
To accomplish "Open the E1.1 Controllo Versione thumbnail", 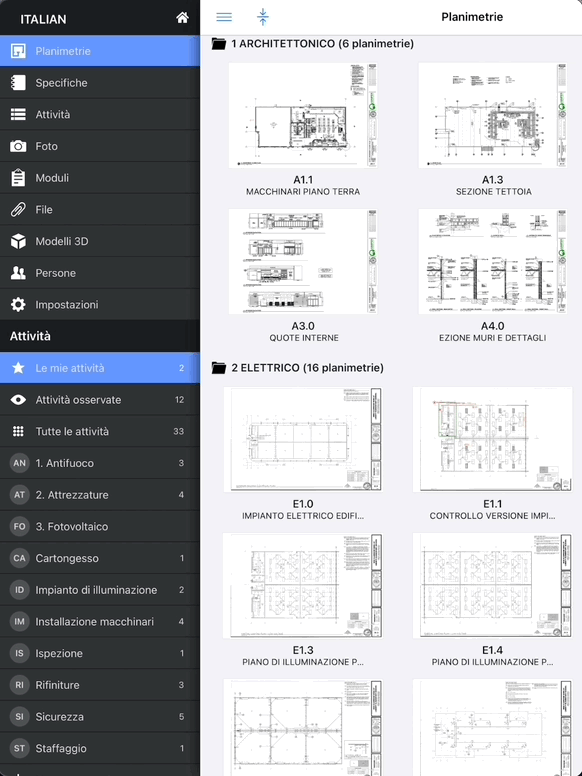I will [492, 439].
